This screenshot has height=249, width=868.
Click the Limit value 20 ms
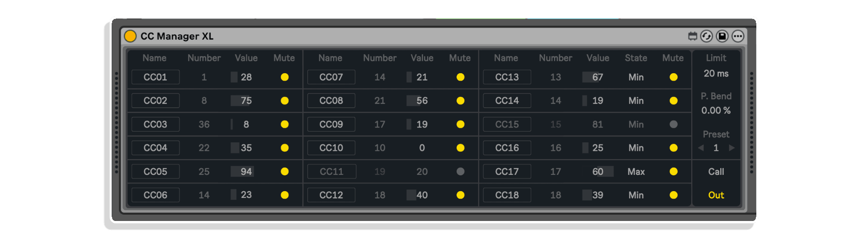(x=716, y=74)
